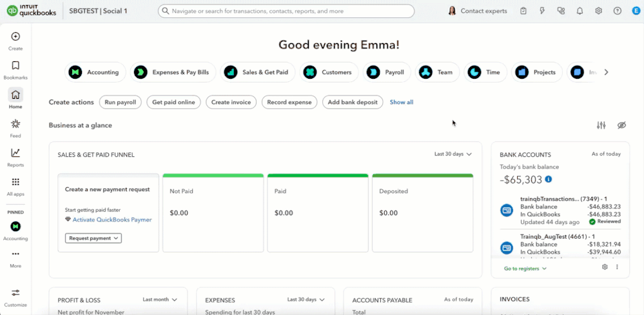Click the Not Paid funnel card

click(213, 212)
